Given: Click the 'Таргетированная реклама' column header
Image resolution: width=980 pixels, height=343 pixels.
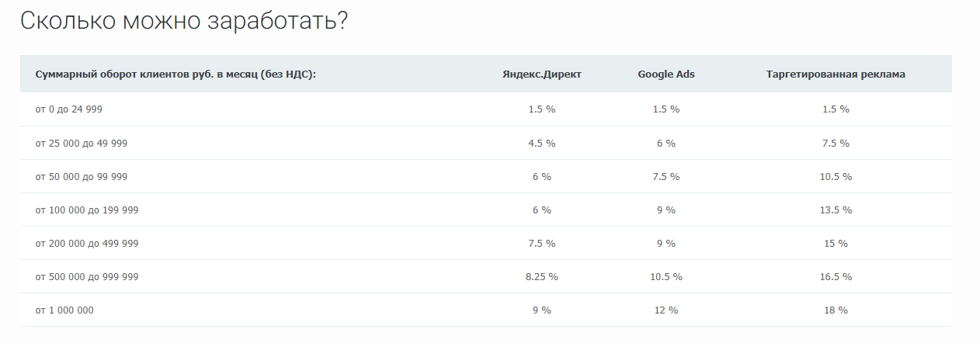Looking at the screenshot, I should click(x=836, y=74).
